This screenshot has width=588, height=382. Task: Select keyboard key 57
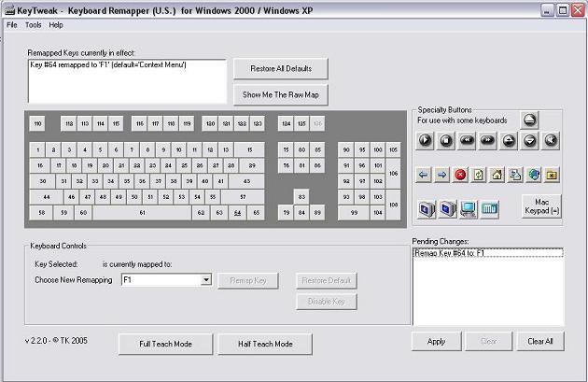point(243,197)
